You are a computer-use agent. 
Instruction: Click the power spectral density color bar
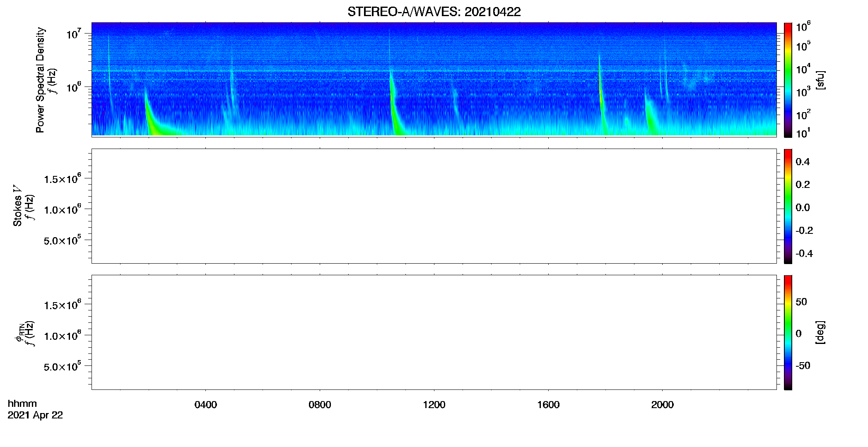point(788,80)
